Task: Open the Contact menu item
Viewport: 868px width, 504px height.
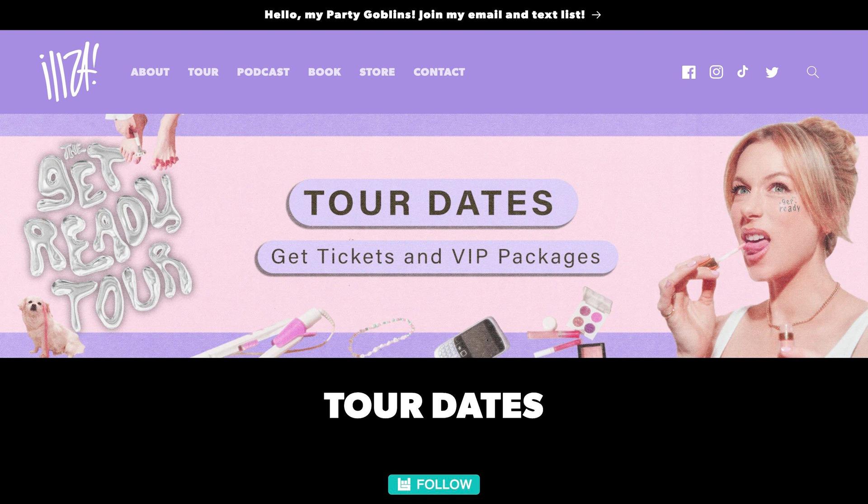Action: 439,72
